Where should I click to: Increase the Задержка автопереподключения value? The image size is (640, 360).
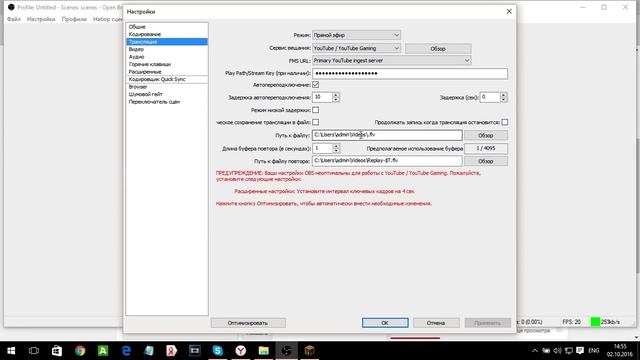coord(336,95)
